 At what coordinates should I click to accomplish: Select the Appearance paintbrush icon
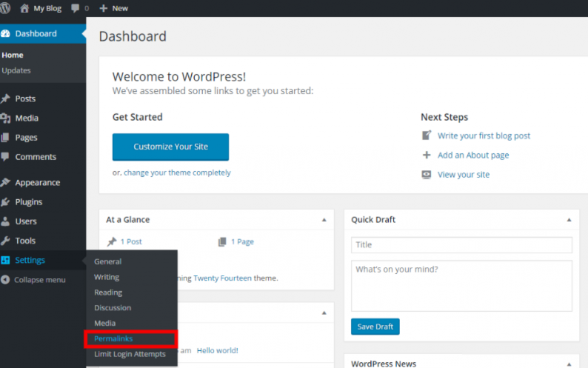point(6,183)
